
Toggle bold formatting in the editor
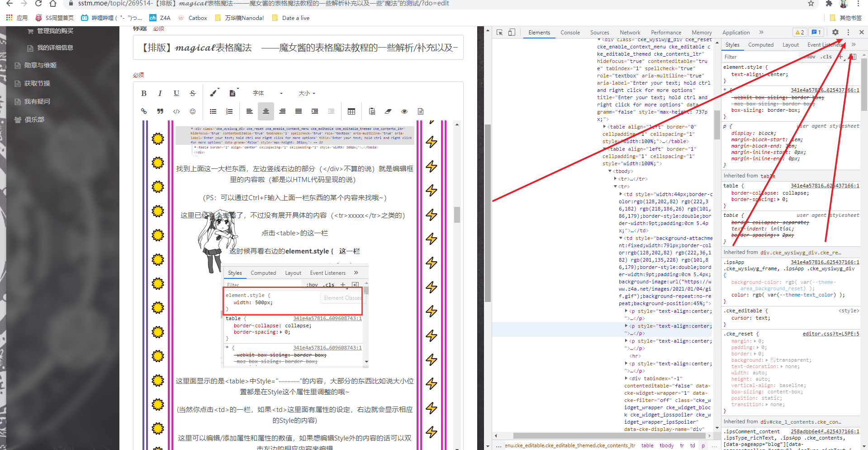[x=144, y=93]
